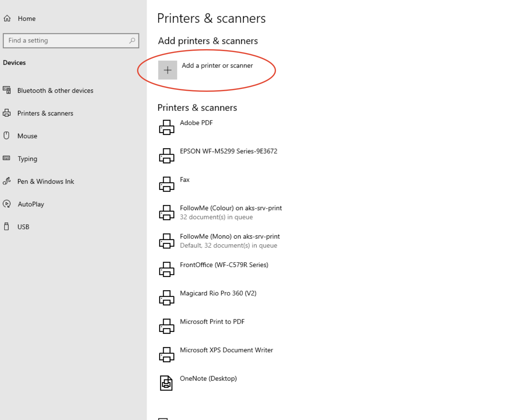Select Adobe PDF printer name
This screenshot has width=521, height=420.
(x=196, y=123)
